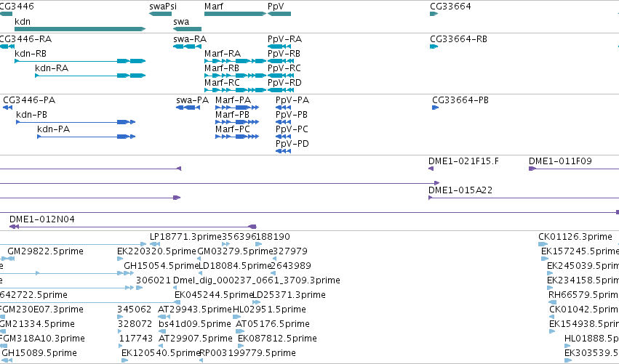Image resolution: width=619 pixels, height=364 pixels.
Task: Select the LD25371.3prime EST
Action: [256, 302]
